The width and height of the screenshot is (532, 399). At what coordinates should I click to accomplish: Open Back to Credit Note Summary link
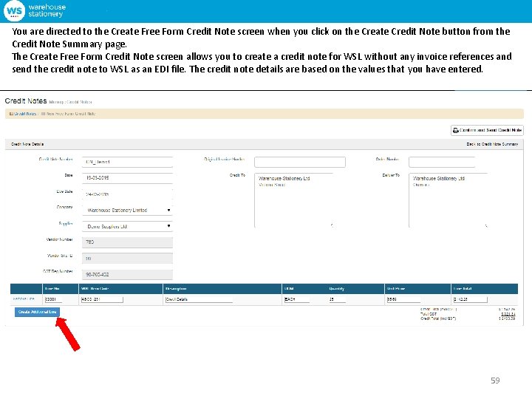492,144
